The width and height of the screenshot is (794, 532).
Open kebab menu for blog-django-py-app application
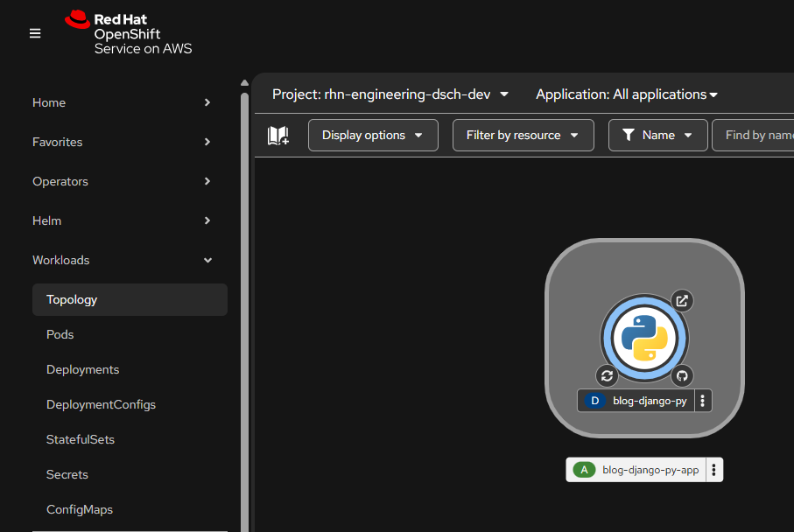714,470
